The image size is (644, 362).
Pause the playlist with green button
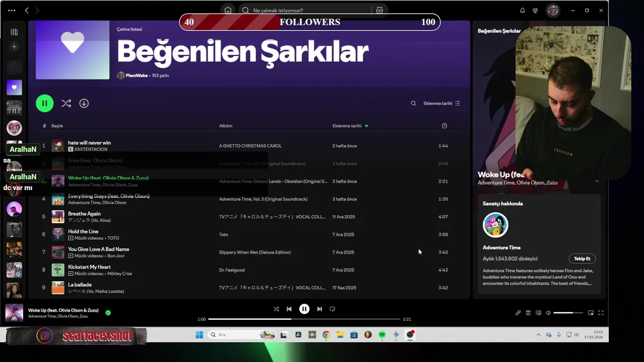(44, 103)
